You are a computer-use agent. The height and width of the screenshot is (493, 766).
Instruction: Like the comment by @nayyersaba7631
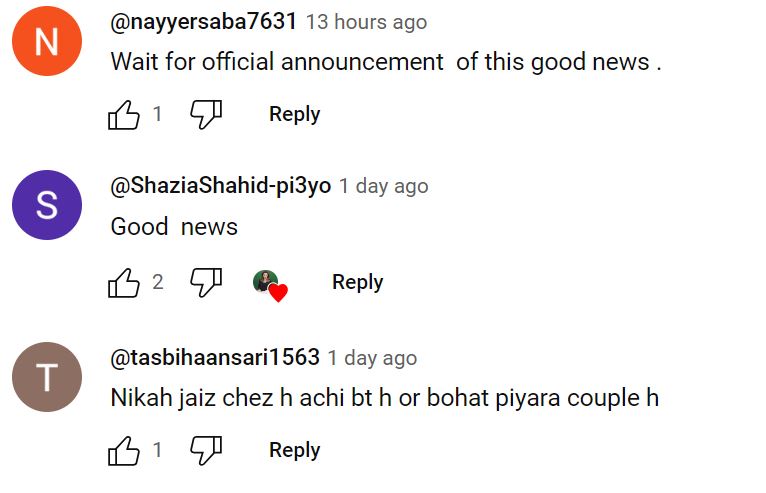pyautogui.click(x=124, y=114)
